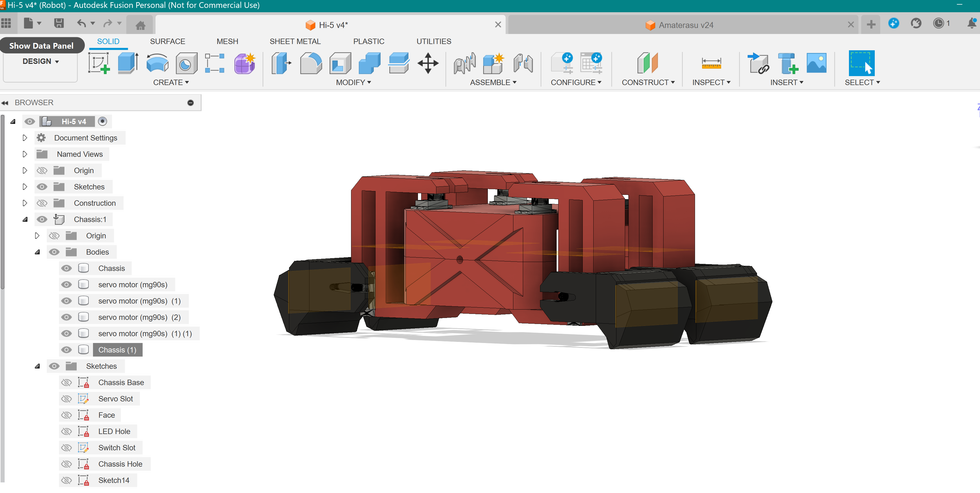980x493 pixels.
Task: Click the Show Data Panel button
Action: [41, 46]
